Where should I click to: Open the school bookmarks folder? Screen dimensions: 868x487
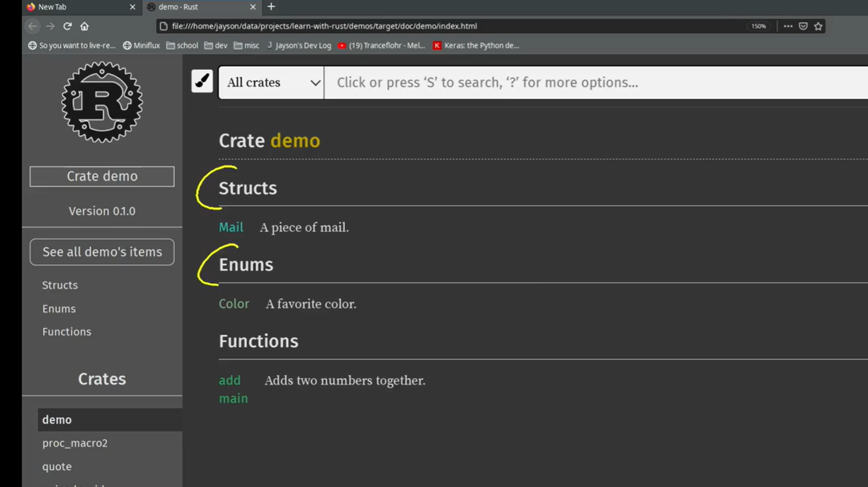(182, 45)
